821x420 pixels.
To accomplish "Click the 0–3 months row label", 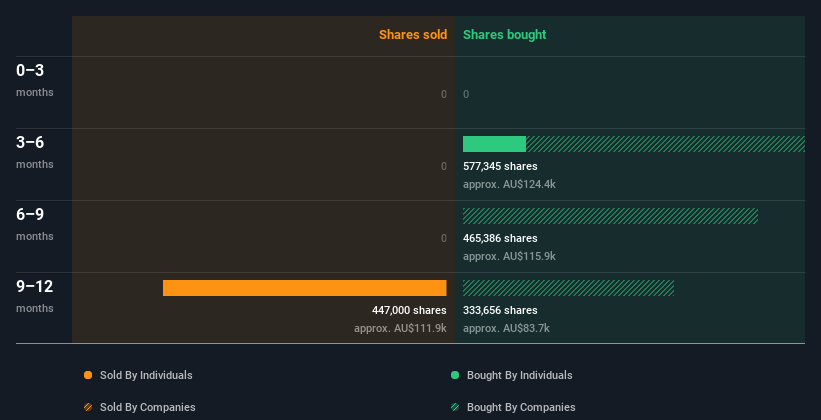I will click(35, 80).
